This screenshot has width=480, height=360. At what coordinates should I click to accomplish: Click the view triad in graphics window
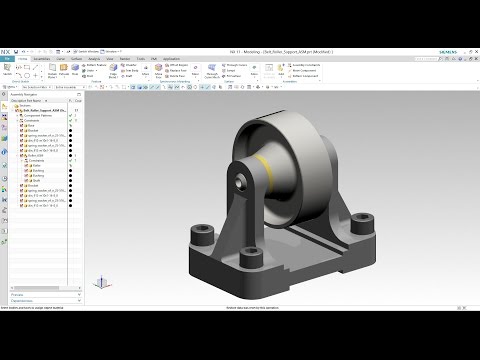(102, 283)
